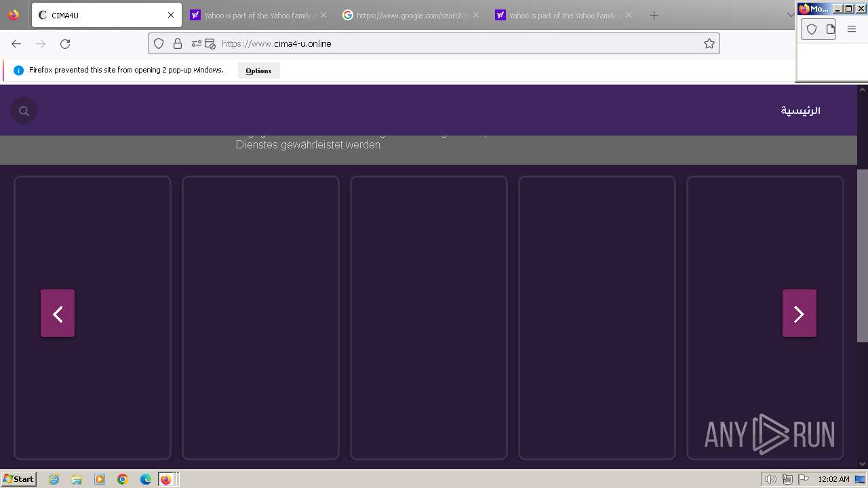Open the middle carousel card

(429, 318)
